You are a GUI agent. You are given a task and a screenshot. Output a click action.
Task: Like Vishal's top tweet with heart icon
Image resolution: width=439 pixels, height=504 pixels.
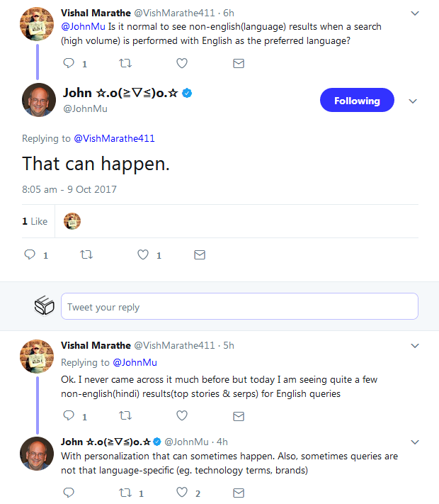click(182, 63)
